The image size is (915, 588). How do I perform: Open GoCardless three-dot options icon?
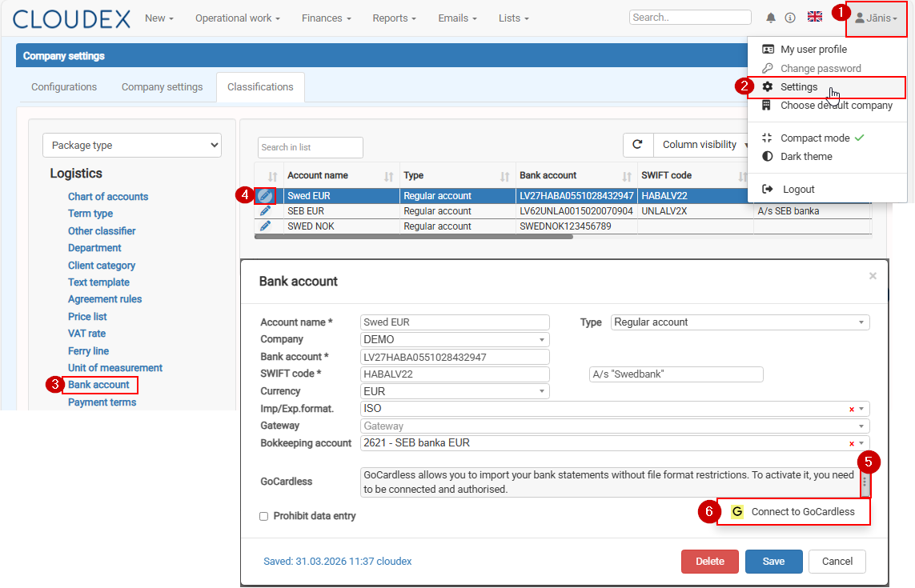point(865,483)
